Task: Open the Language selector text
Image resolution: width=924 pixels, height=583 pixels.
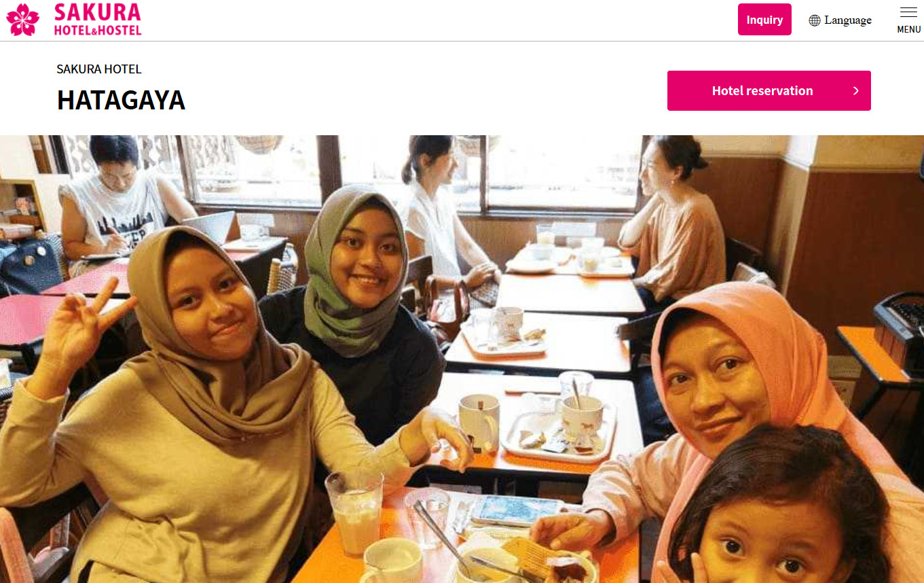Action: 848,20
